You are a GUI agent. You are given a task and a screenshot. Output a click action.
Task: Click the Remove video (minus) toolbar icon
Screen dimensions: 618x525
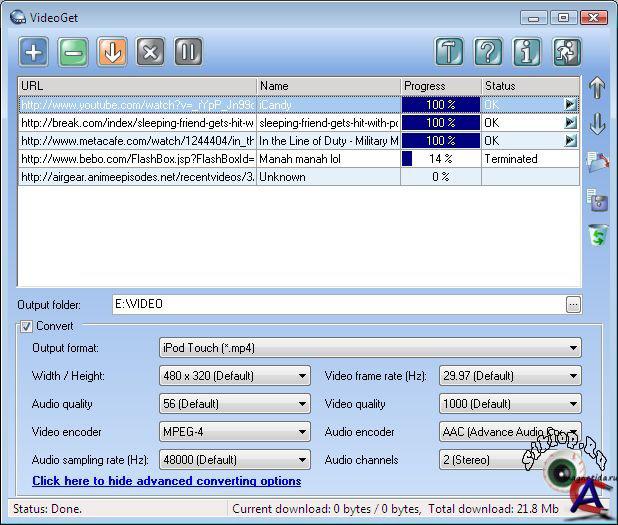pos(73,52)
